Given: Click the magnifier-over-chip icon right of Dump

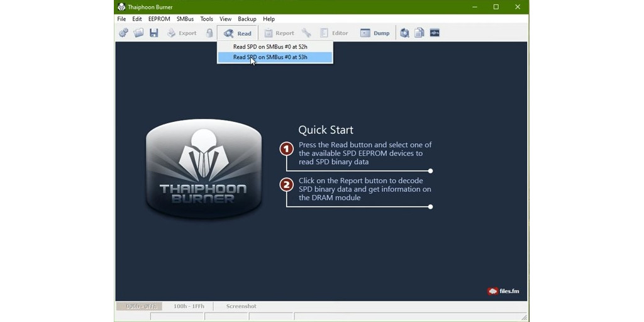Looking at the screenshot, I should click(x=404, y=33).
